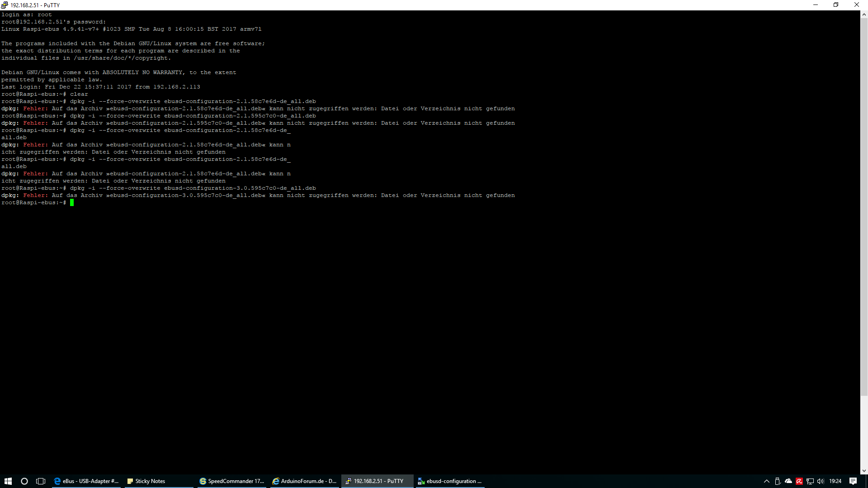Image resolution: width=868 pixels, height=488 pixels.
Task: Open the volume speaker tray icon
Action: (821, 481)
